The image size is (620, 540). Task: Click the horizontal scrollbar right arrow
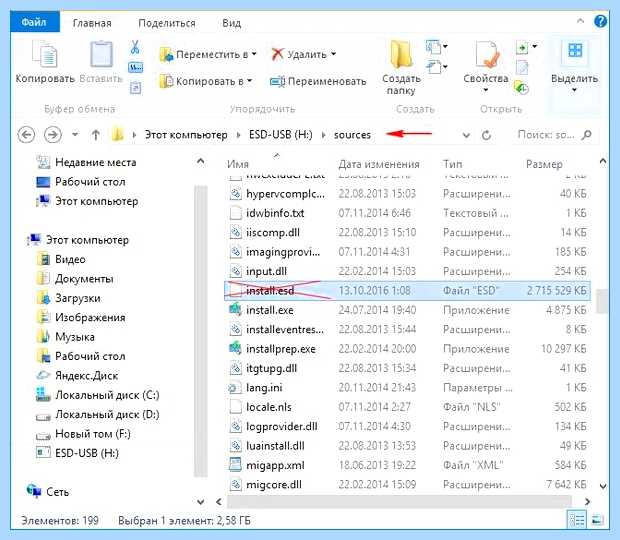point(587,501)
